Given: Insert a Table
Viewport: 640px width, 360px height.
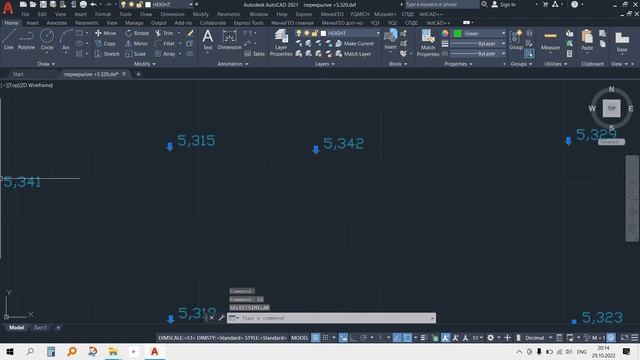Looking at the screenshot, I should point(254,53).
